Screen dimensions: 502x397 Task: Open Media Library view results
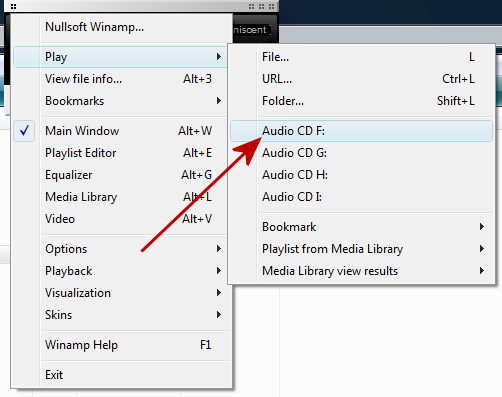tap(361, 271)
